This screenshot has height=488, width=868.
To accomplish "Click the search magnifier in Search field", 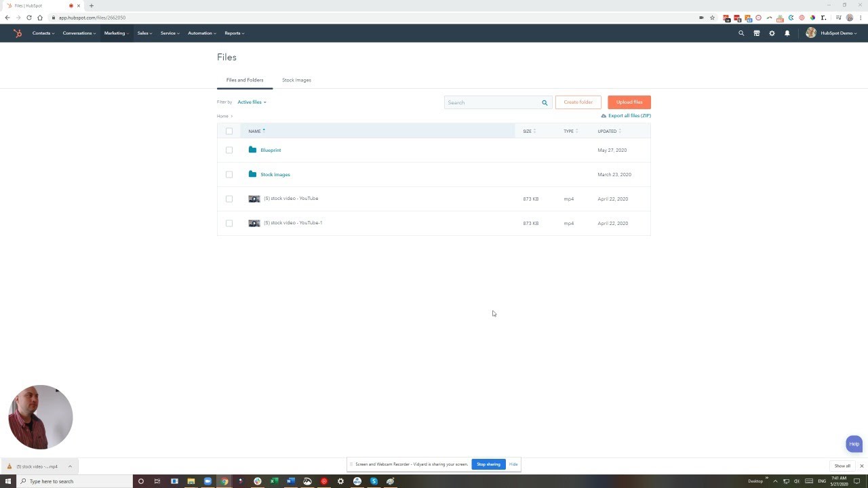I will [545, 102].
